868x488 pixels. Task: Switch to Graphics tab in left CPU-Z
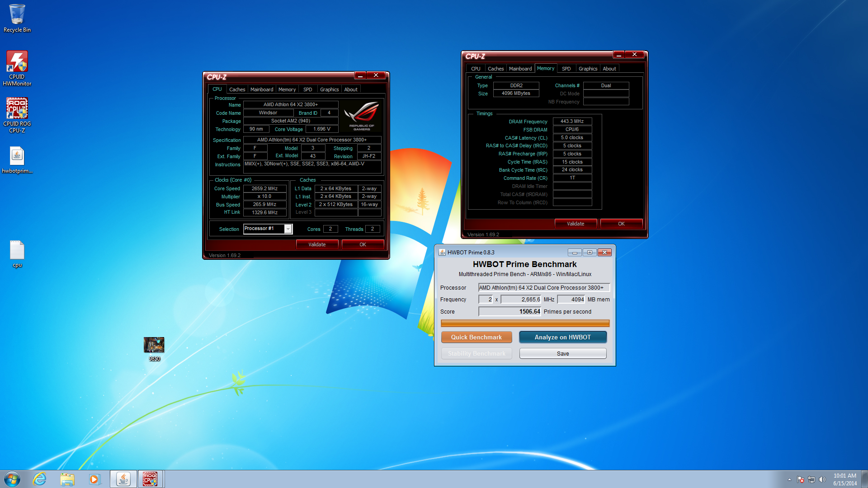pyautogui.click(x=329, y=89)
